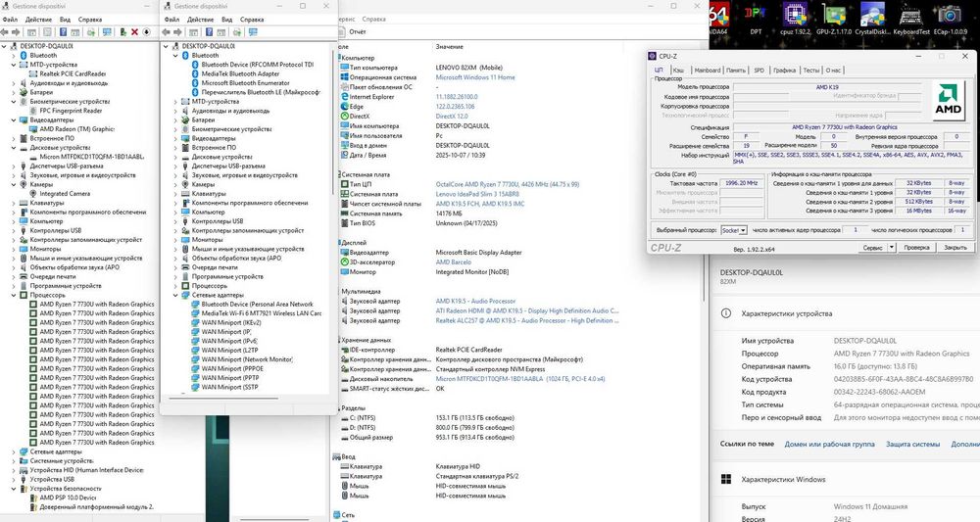
Task: Open CrystalDisk desktop shortcut
Action: pyautogui.click(x=872, y=19)
